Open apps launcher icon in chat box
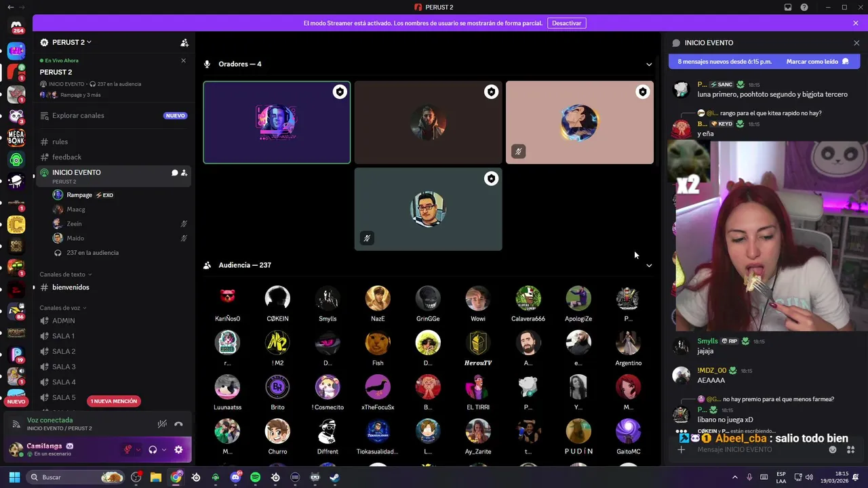This screenshot has height=488, width=868. tap(850, 449)
